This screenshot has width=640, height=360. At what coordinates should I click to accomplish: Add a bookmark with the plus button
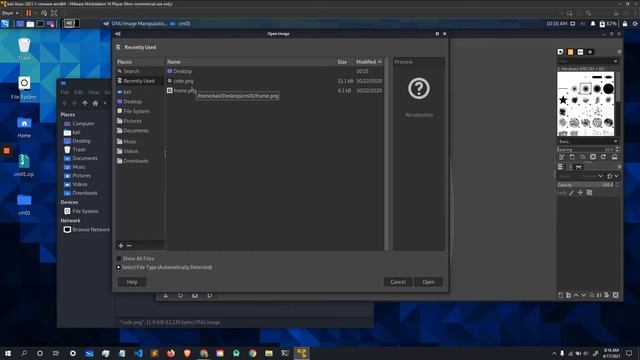(x=121, y=245)
